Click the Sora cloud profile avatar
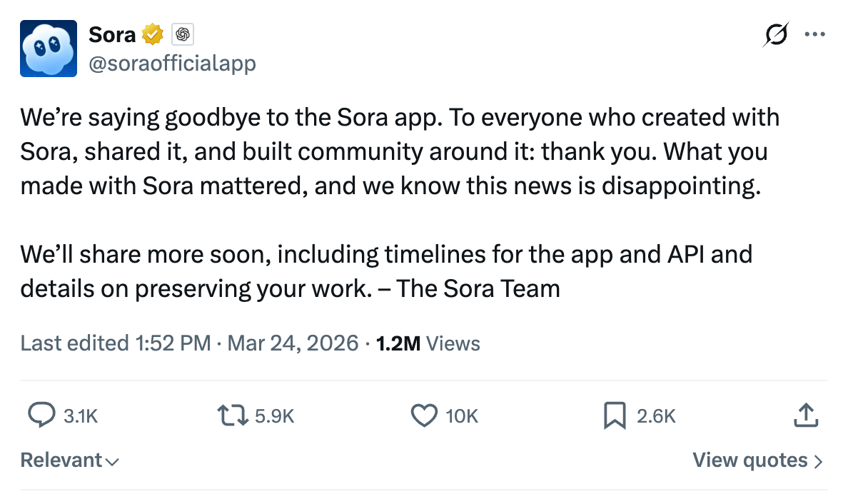 (48, 49)
